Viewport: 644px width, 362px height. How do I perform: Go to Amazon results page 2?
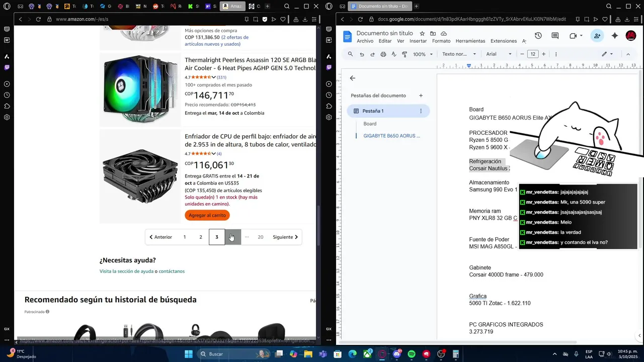pos(201,237)
